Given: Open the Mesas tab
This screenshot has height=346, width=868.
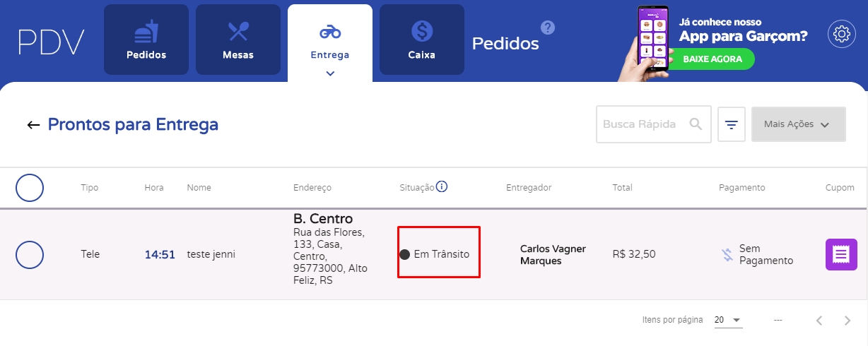Looking at the screenshot, I should coord(238,40).
